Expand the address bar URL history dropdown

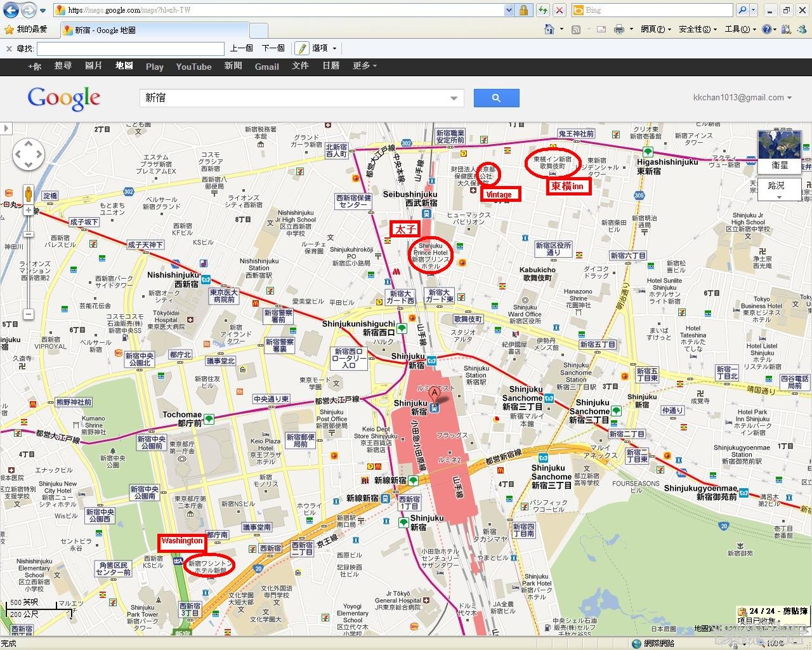pos(509,10)
